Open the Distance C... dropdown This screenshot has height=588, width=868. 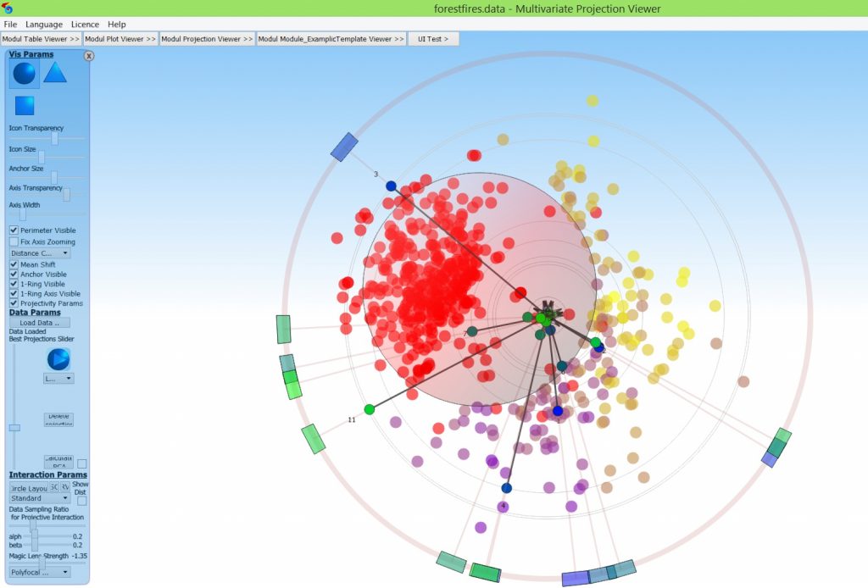click(x=40, y=252)
